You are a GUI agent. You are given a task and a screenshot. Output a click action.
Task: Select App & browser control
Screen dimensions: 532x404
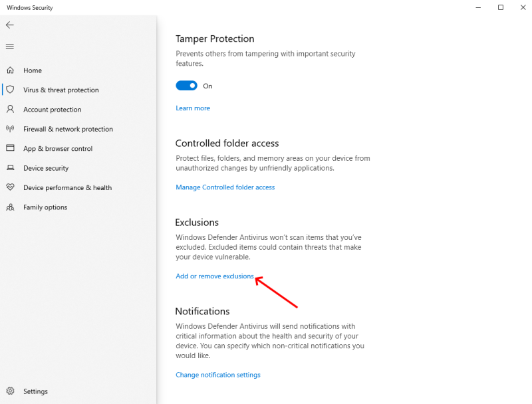[x=58, y=149]
